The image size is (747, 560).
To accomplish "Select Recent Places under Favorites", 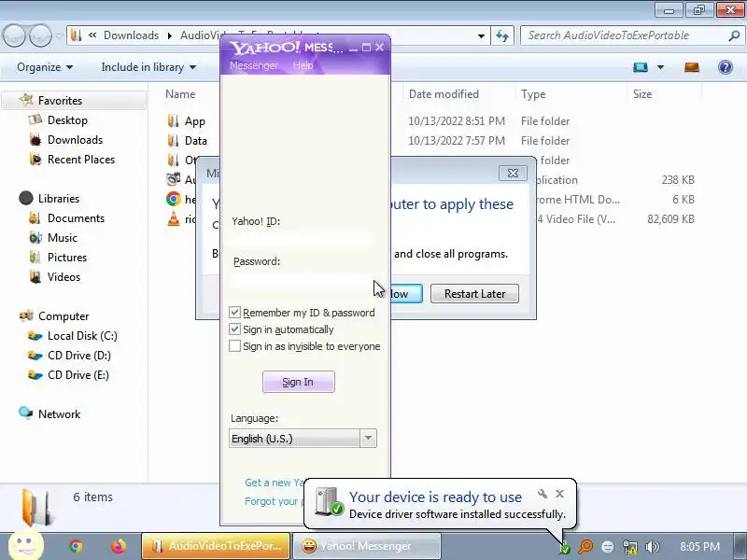I will coord(81,159).
